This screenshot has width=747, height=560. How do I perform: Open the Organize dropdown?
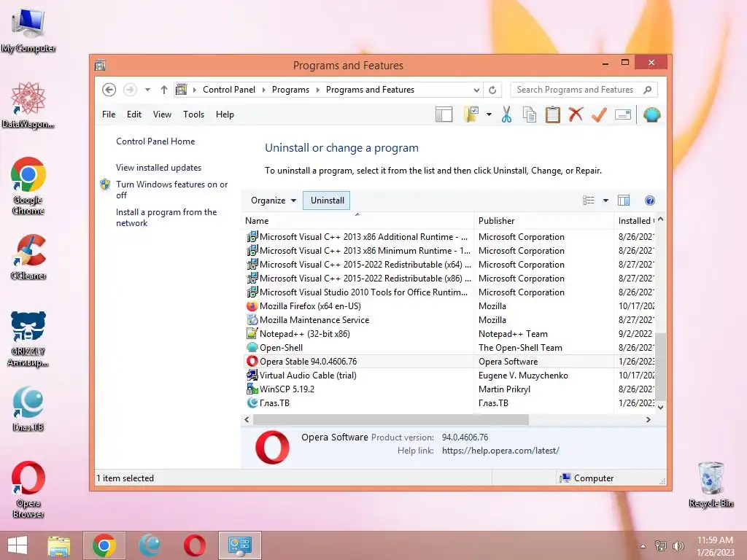[x=274, y=201]
